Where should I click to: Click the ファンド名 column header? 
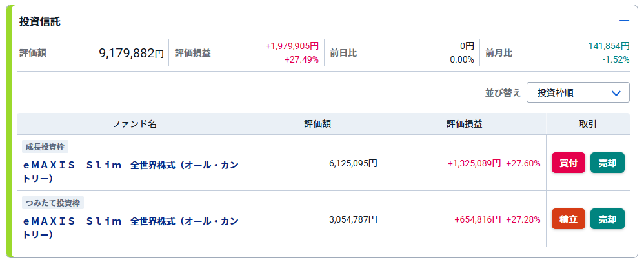(134, 124)
